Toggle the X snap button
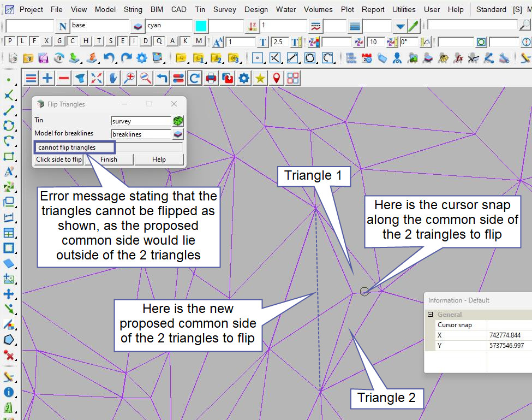 pos(46,42)
